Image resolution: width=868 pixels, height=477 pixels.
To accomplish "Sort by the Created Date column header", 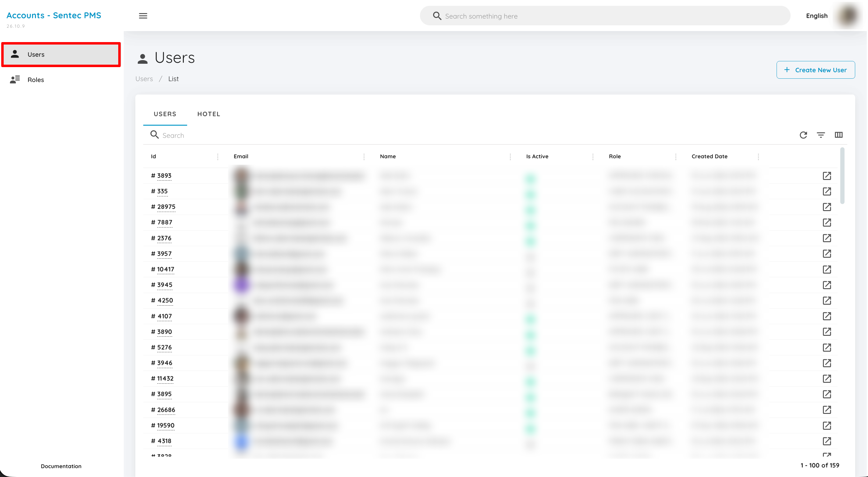I will pos(709,156).
